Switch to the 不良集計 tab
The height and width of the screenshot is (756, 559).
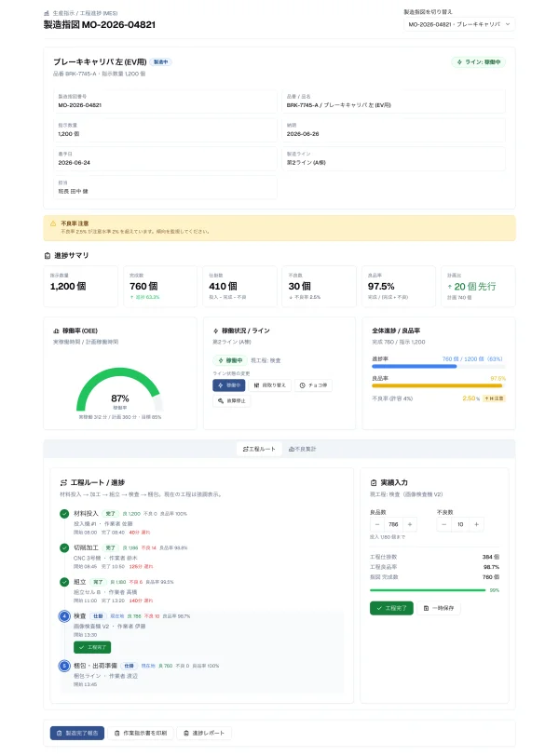(303, 449)
